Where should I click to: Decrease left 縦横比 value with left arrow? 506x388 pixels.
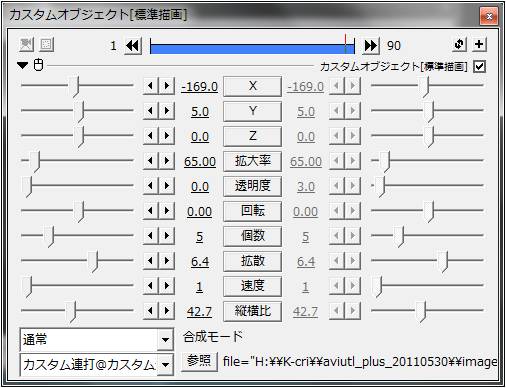(x=151, y=311)
